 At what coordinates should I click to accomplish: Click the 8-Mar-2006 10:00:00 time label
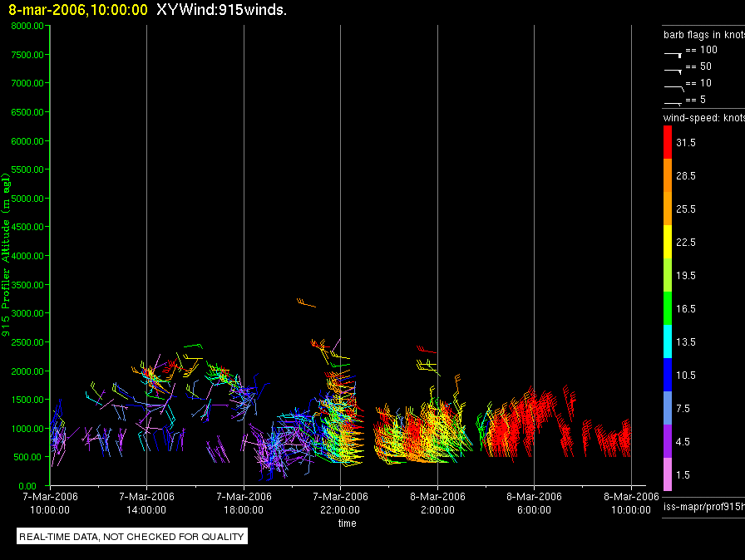(x=631, y=503)
